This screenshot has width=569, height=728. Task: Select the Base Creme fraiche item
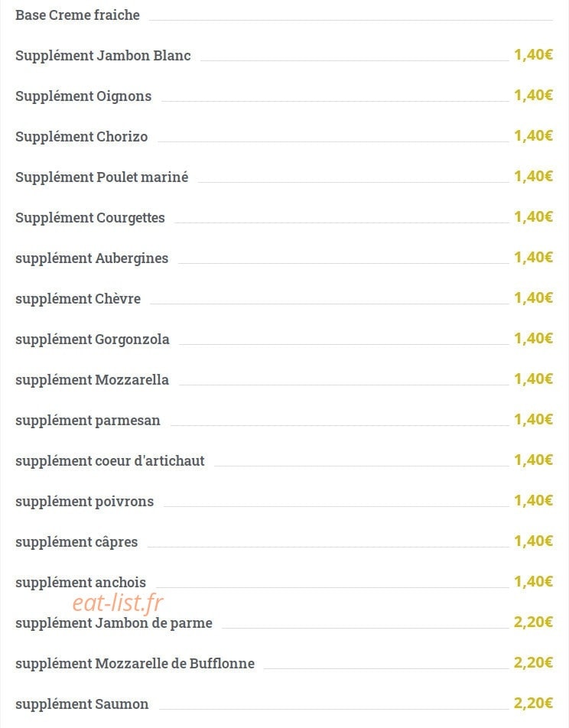click(x=77, y=15)
